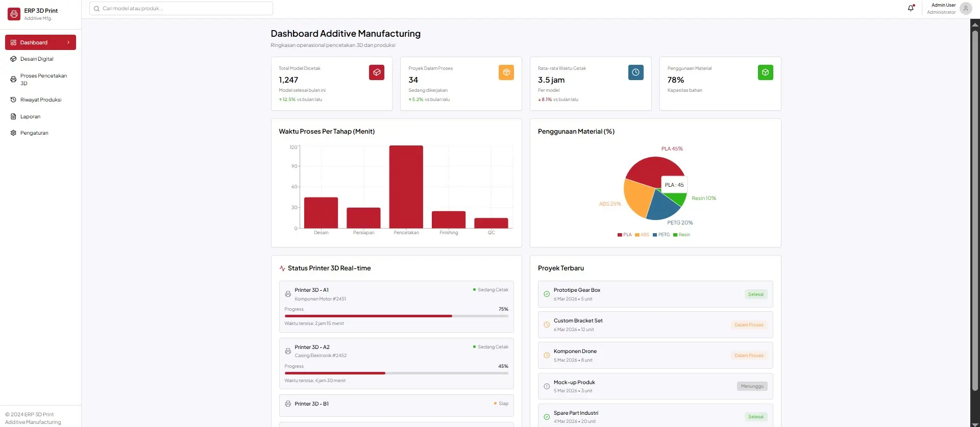Expand the Dashboard chevron arrow
This screenshot has height=427, width=980.
68,42
